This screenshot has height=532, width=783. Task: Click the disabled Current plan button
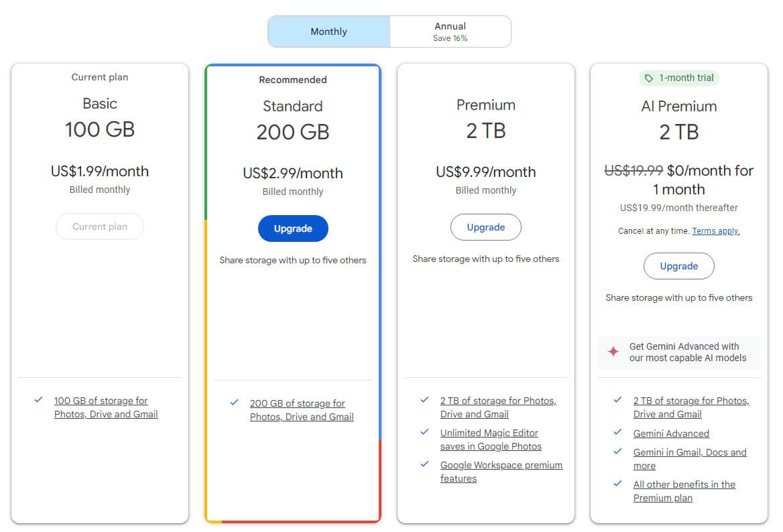click(100, 226)
